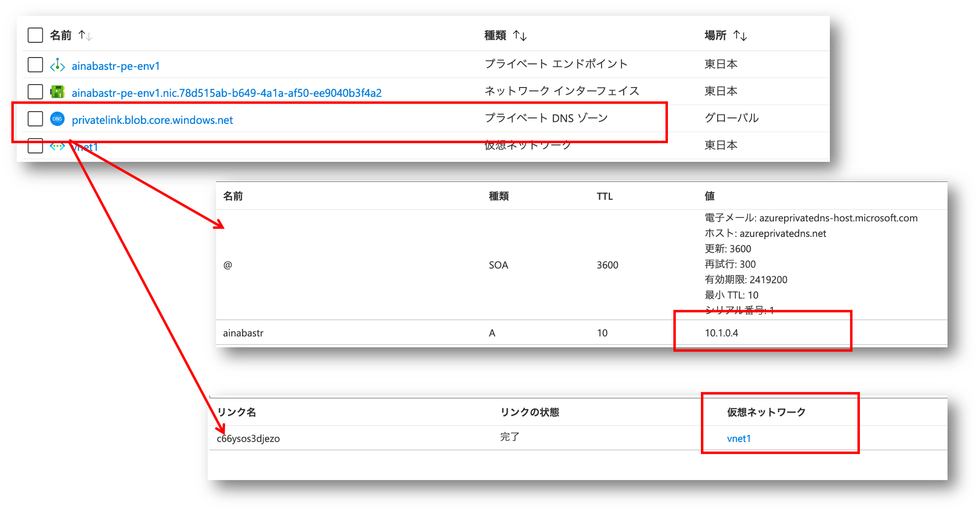Viewport: 980px width, 512px height.
Task: Select the ainabastr A record name
Action: click(243, 333)
